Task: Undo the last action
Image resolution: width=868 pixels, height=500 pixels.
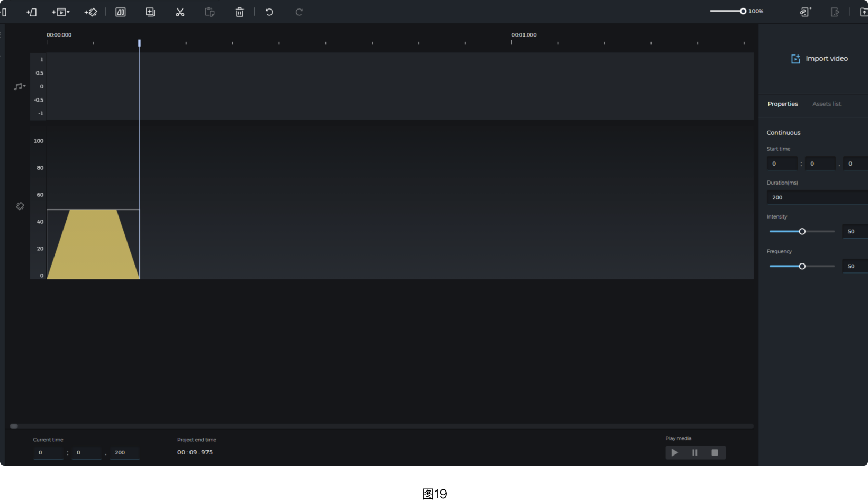Action: click(x=269, y=12)
